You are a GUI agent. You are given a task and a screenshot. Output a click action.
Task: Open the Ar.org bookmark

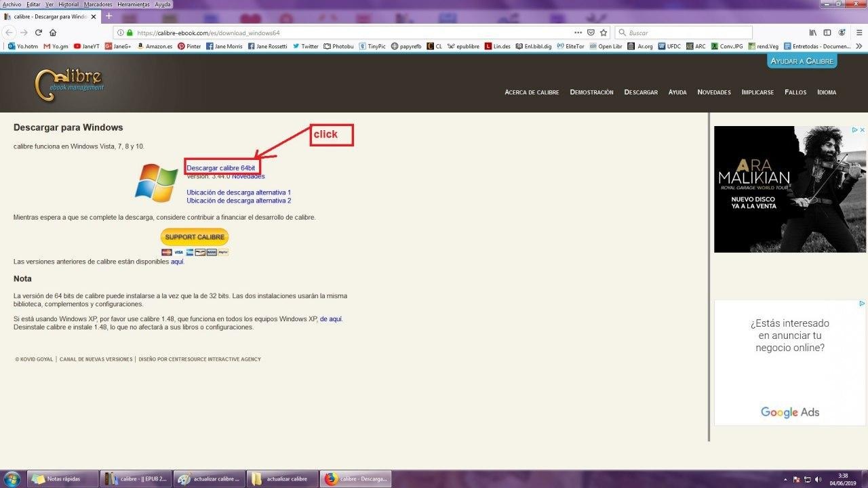[640, 46]
